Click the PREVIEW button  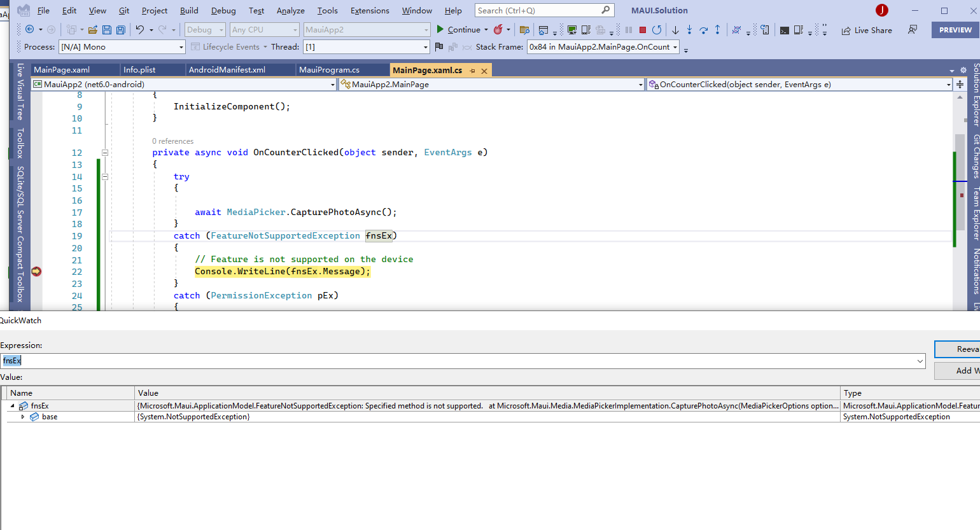(955, 30)
